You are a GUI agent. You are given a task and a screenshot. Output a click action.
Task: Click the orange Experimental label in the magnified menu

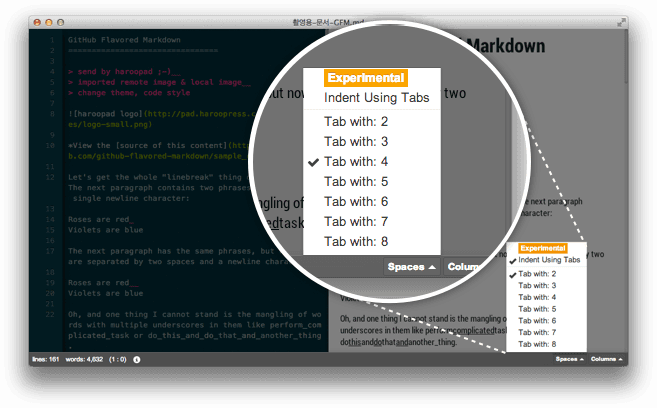point(365,78)
